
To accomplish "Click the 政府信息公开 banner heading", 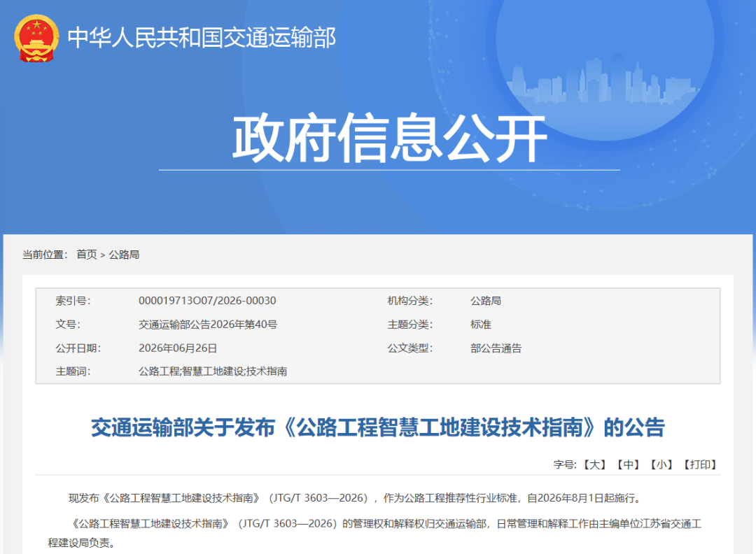I will pos(390,138).
